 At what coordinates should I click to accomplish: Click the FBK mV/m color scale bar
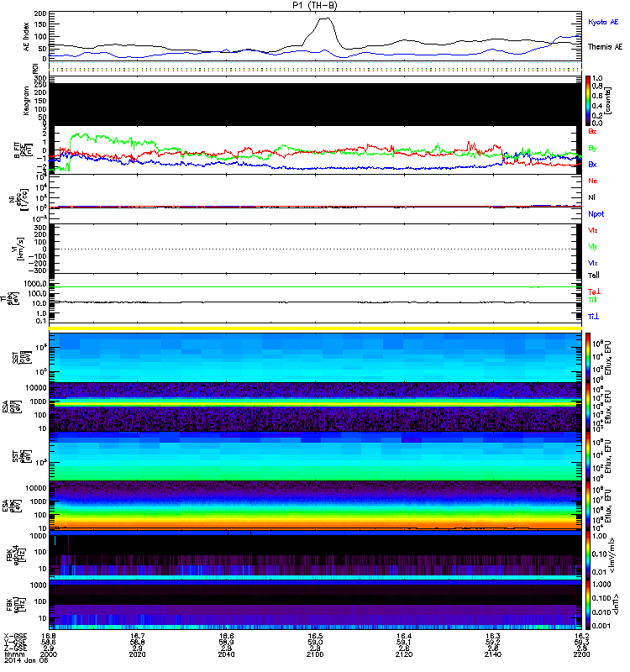pos(588,555)
